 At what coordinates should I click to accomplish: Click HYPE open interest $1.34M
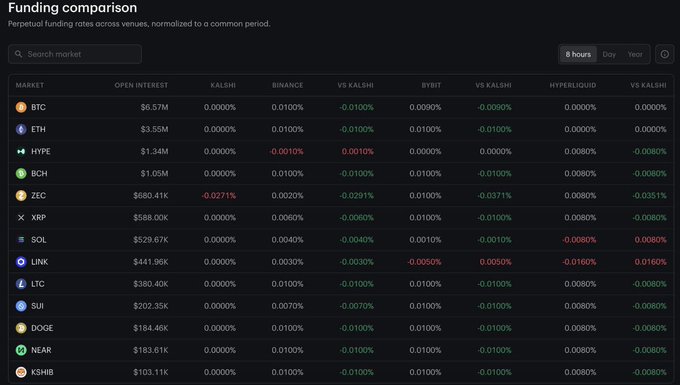[x=154, y=151]
